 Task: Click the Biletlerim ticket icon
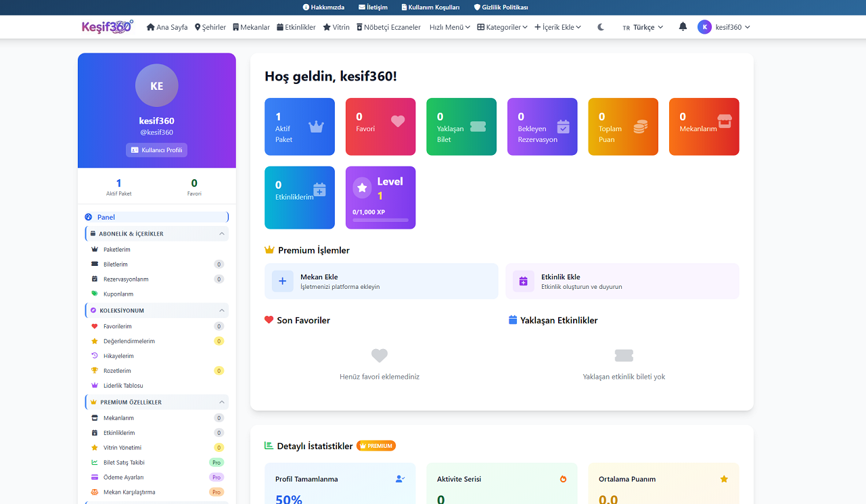pyautogui.click(x=95, y=265)
